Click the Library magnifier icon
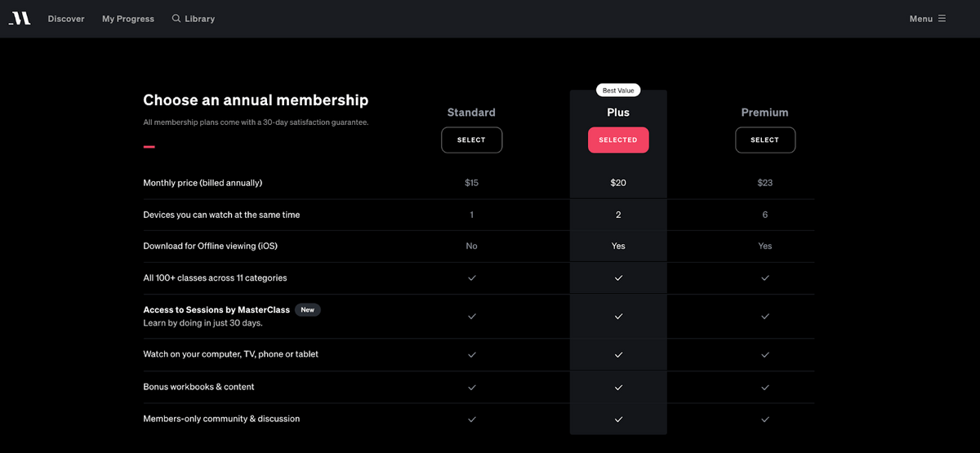980x453 pixels. (x=176, y=18)
